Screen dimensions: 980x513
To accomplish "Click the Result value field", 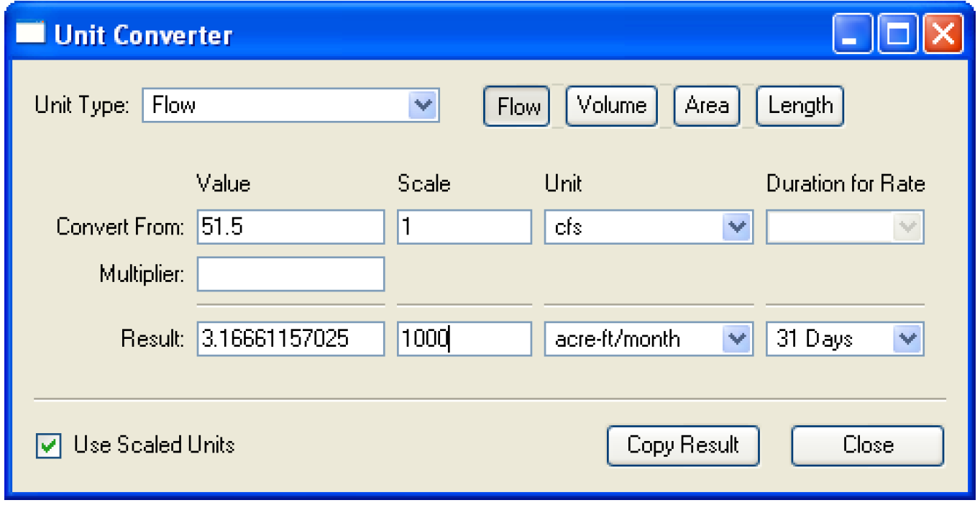I will pos(290,339).
